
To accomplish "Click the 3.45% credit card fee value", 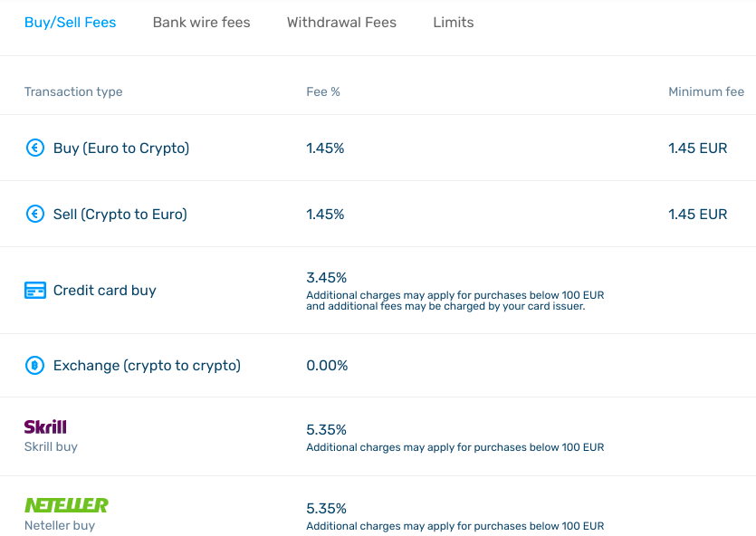I will pyautogui.click(x=327, y=278).
